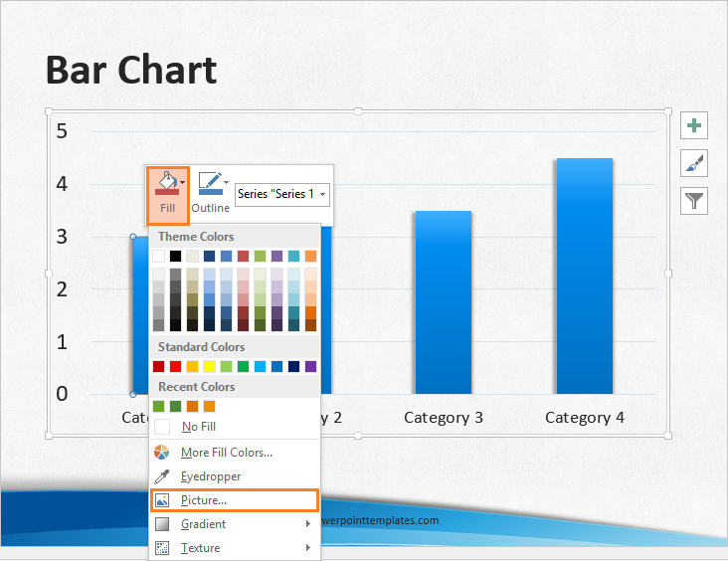Click the Category 3 axis label
This screenshot has height=561, width=728.
click(x=444, y=418)
